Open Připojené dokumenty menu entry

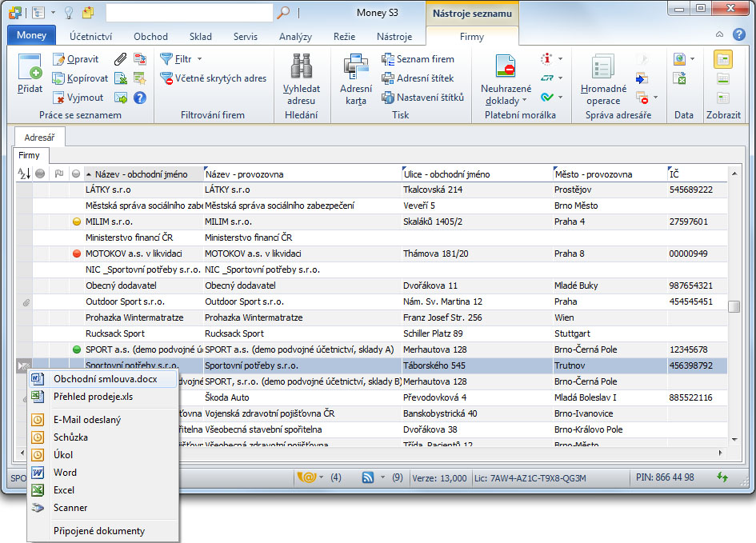(102, 530)
